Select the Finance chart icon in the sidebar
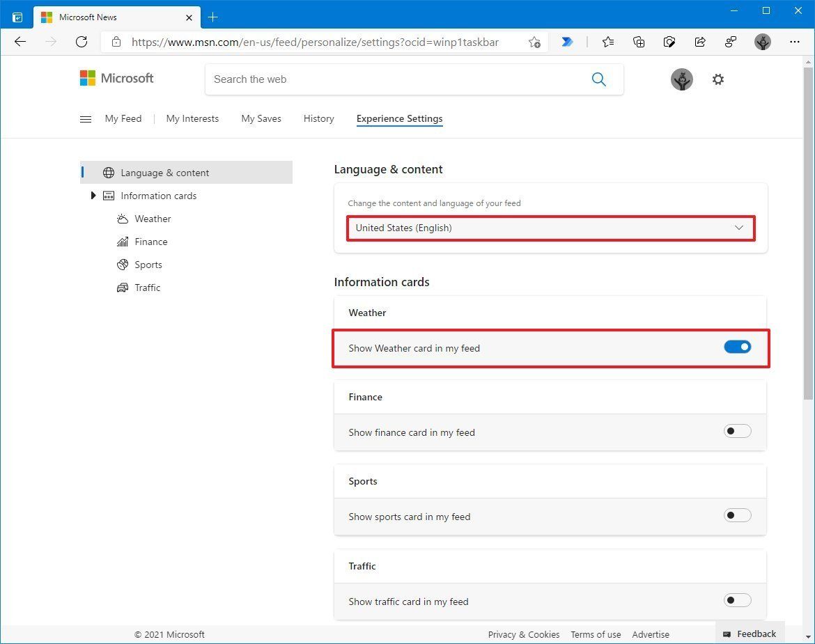The height and width of the screenshot is (644, 815). point(121,241)
